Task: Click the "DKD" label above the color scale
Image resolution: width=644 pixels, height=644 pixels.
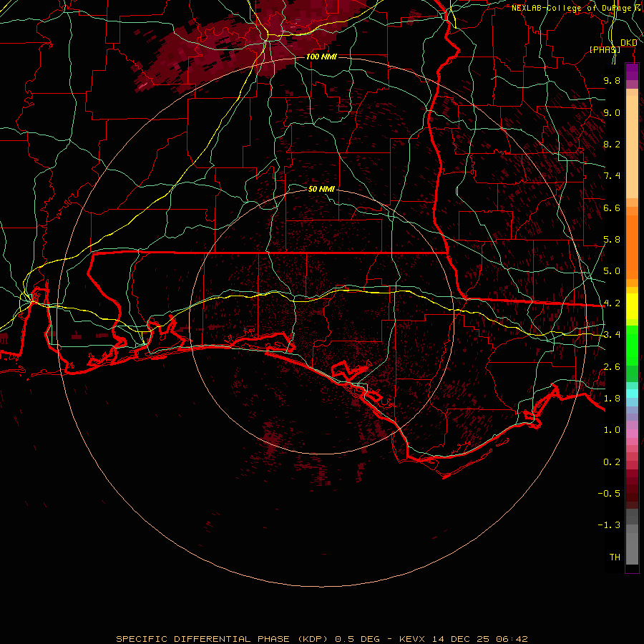Action: (628, 43)
